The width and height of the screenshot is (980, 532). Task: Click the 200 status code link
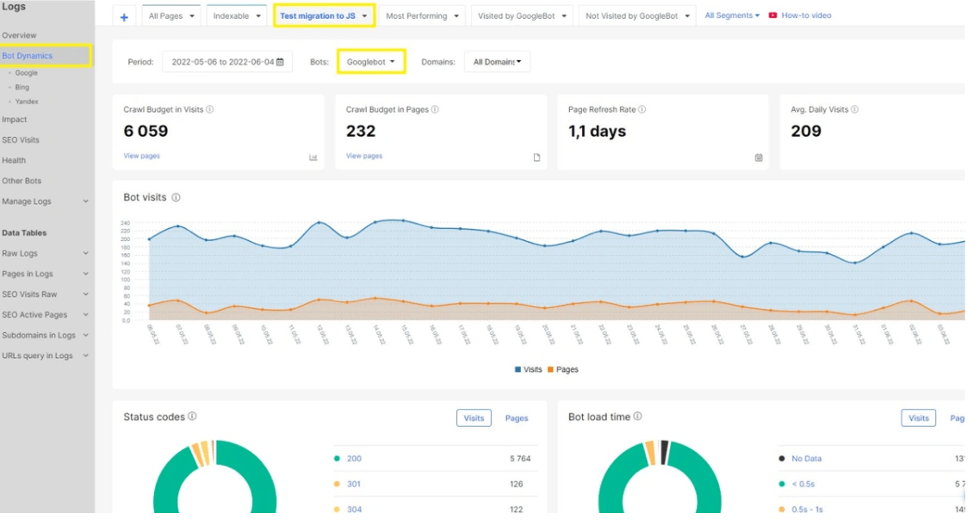pos(355,458)
